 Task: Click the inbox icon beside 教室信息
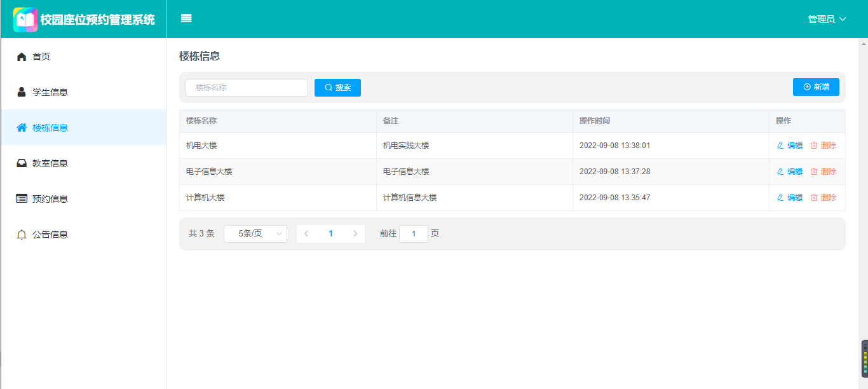click(x=22, y=163)
